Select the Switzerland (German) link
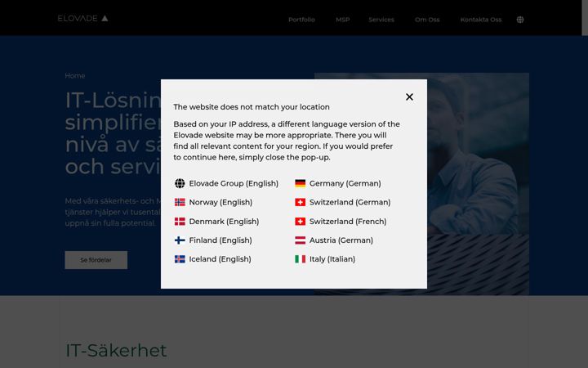The image size is (588, 368). (x=350, y=202)
